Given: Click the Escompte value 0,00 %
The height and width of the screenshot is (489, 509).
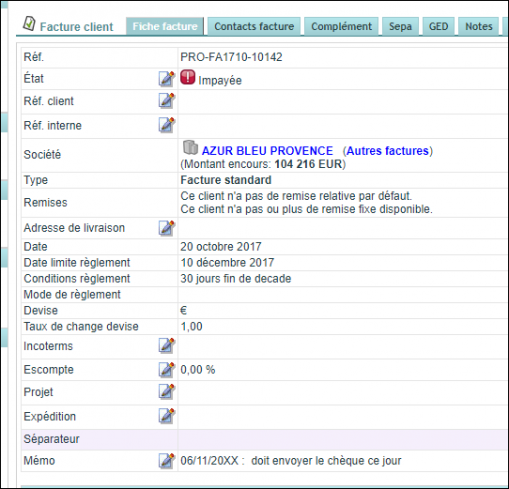Looking at the screenshot, I should click(198, 370).
